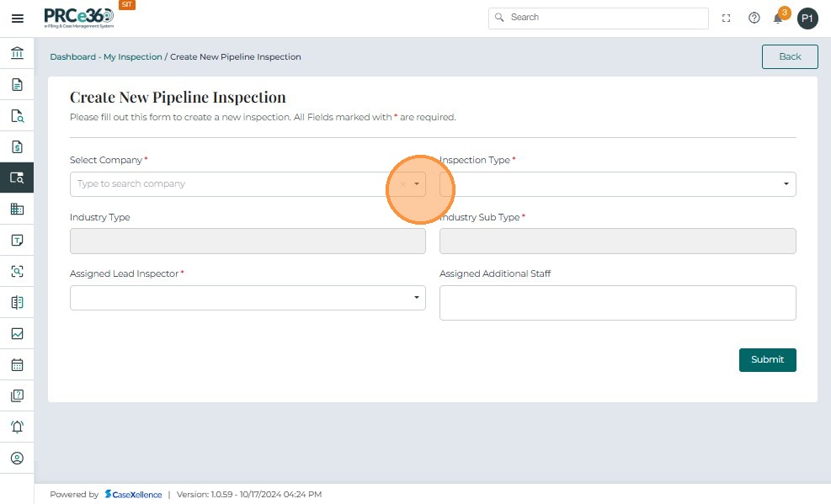Open the calendar sidebar icon
831x504 pixels.
[17, 365]
